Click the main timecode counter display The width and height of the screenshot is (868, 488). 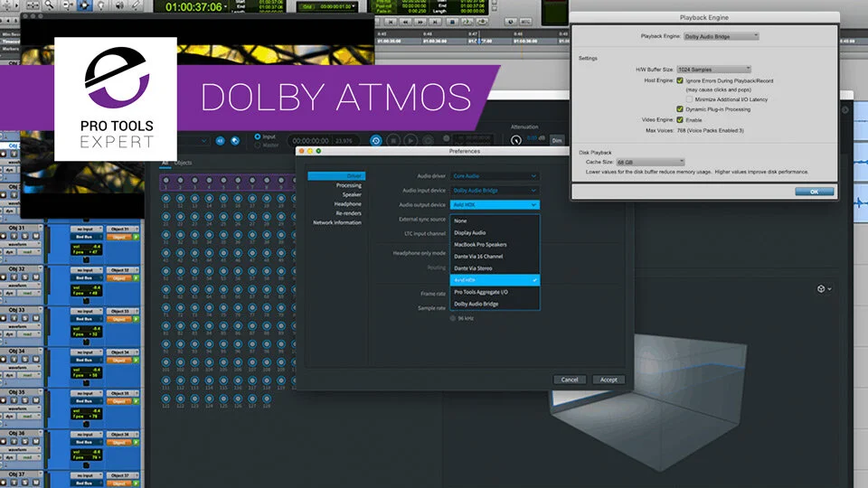tap(193, 6)
